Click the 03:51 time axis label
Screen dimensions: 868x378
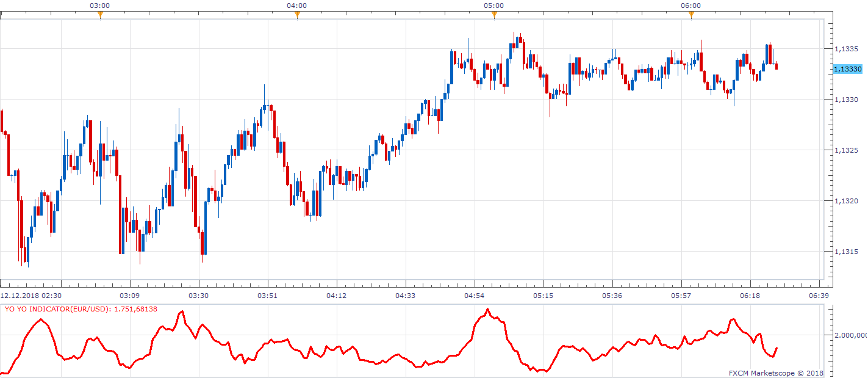267,296
